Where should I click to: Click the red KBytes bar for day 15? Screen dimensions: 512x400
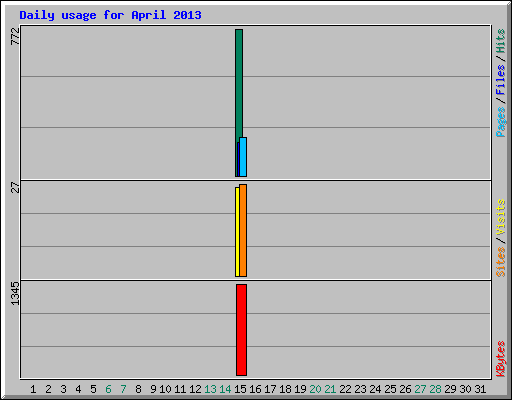tap(241, 330)
